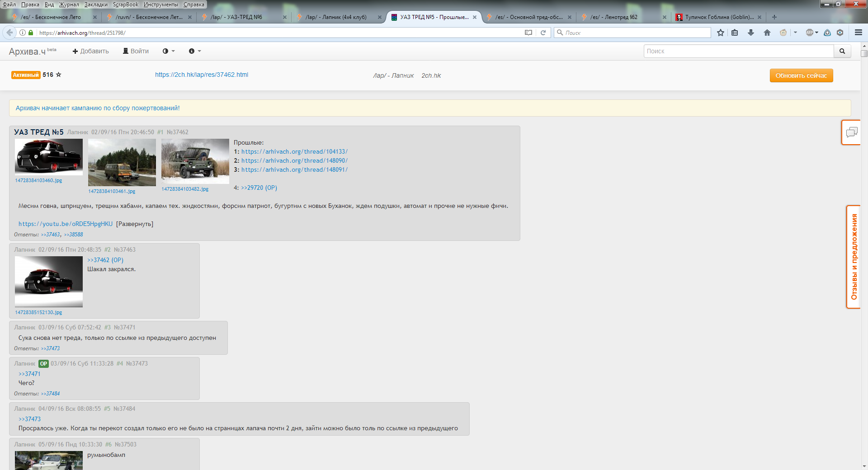The height and width of the screenshot is (470, 868).
Task: Click the Greasemonkey monkey icon
Action: [783, 33]
